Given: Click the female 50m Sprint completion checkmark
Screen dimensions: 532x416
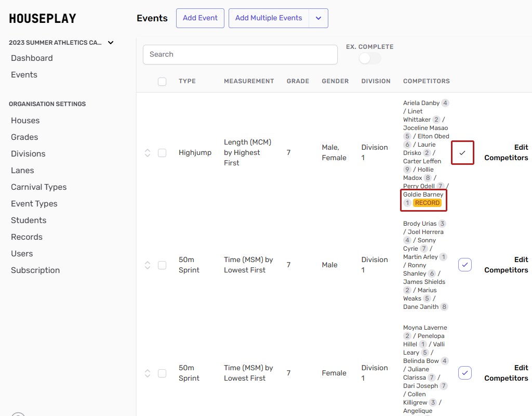Looking at the screenshot, I should pos(464,373).
